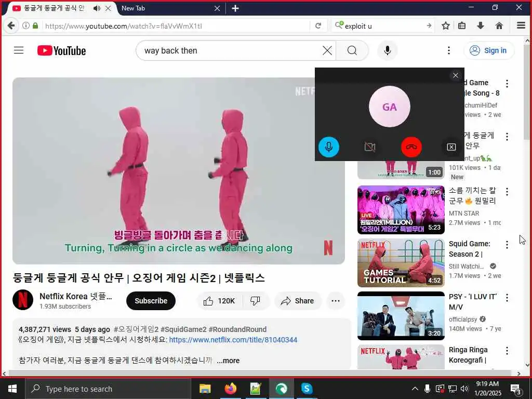Hang up the call with red button
This screenshot has height=399, width=532.
click(x=411, y=147)
